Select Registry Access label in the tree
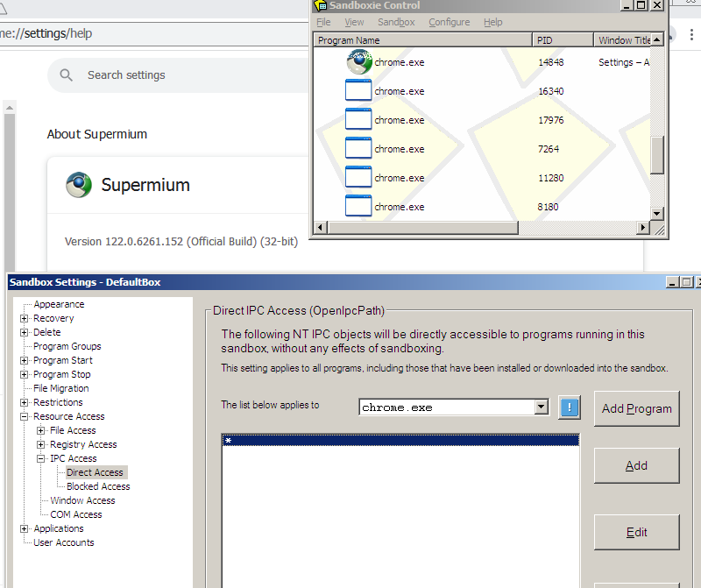Screen dimensions: 701x588 (83, 444)
